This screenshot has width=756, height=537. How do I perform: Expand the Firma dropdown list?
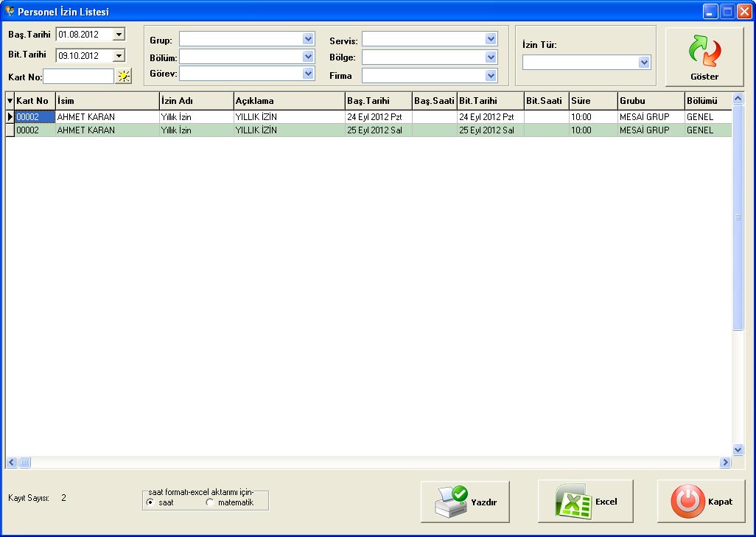pos(491,75)
